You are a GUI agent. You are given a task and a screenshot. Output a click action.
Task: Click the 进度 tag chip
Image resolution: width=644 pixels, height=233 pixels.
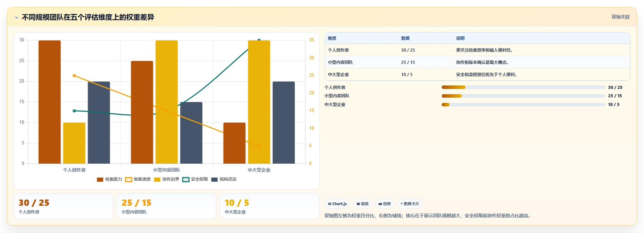click(x=385, y=204)
